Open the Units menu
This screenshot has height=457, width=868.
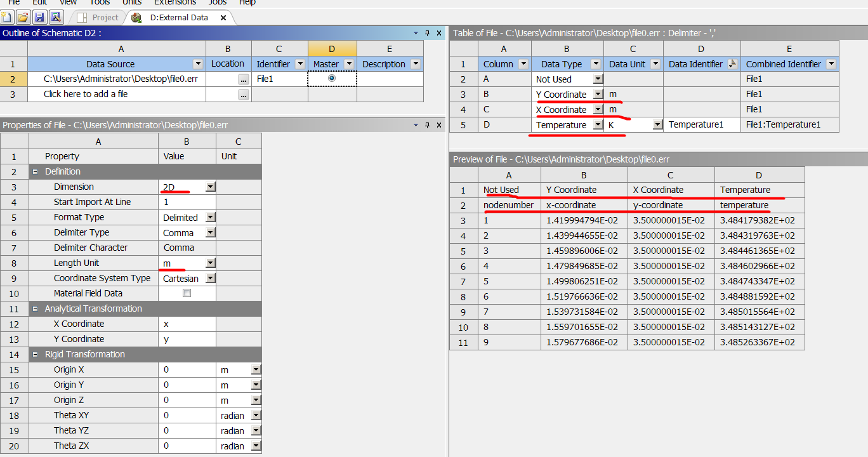coord(132,3)
